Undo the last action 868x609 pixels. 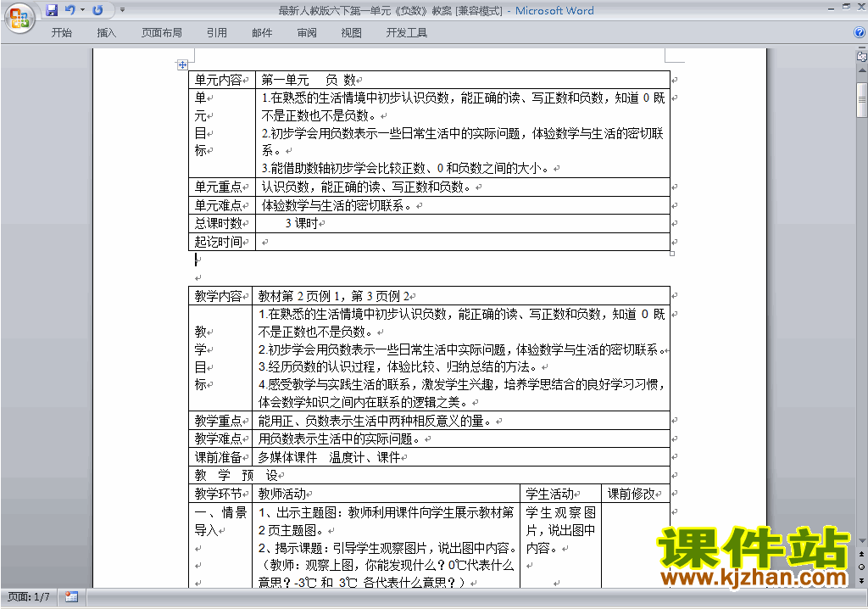click(x=70, y=10)
